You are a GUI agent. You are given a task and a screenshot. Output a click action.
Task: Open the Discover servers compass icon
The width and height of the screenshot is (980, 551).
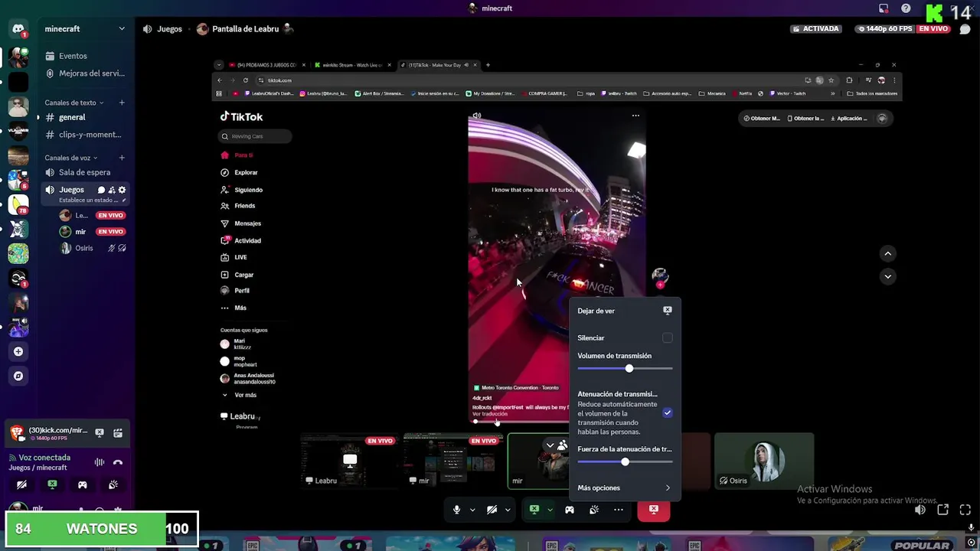coord(18,376)
